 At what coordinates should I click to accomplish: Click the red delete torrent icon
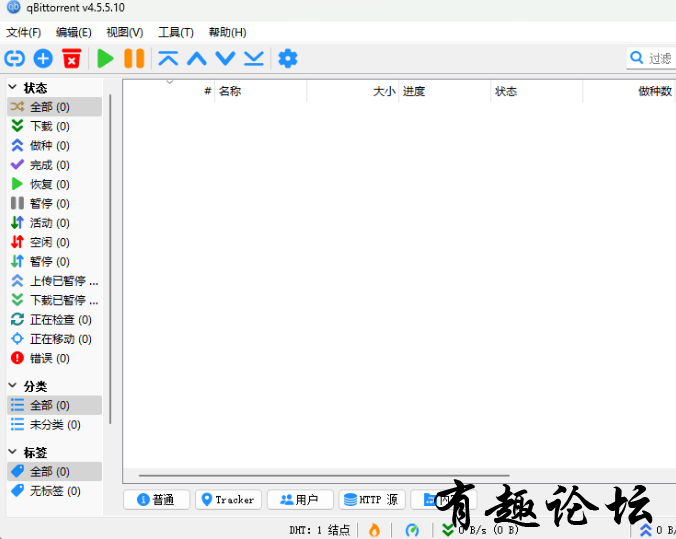72,58
